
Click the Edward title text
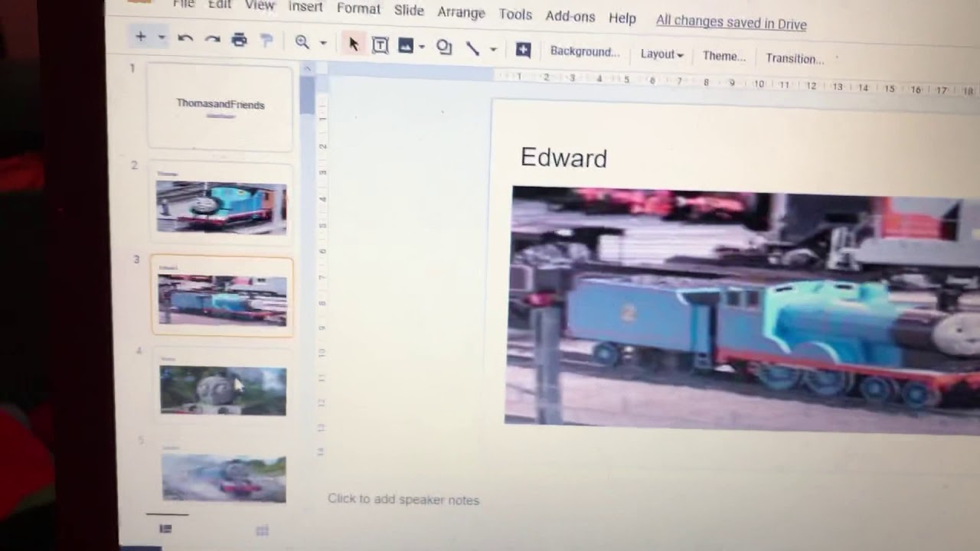click(563, 158)
